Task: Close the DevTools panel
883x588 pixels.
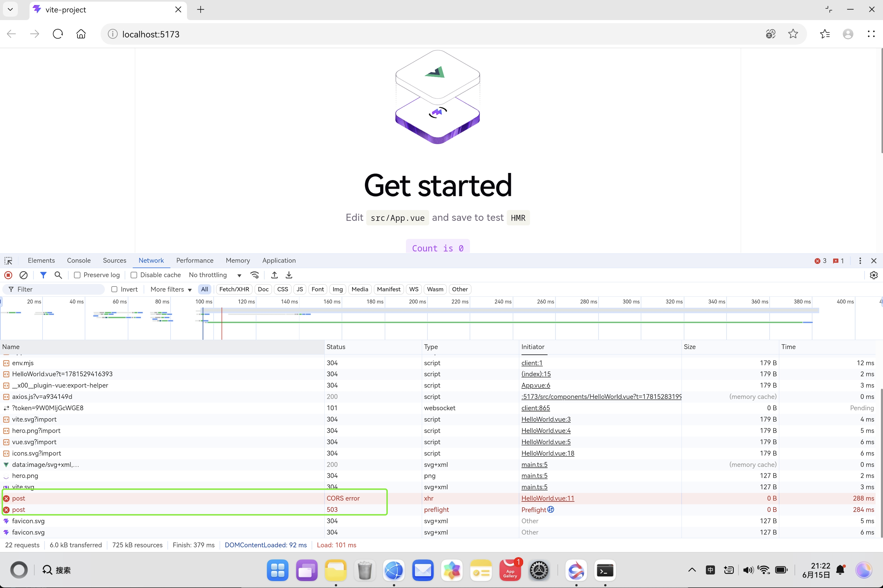Action: 874,261
